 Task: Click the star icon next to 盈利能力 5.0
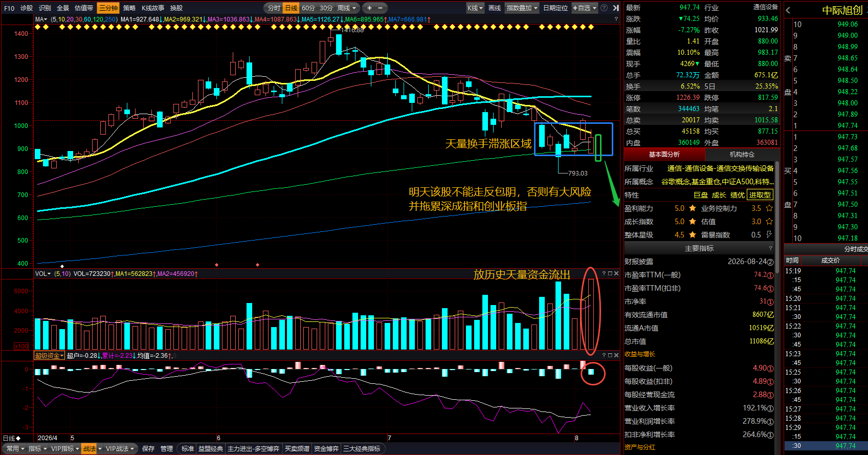[693, 208]
